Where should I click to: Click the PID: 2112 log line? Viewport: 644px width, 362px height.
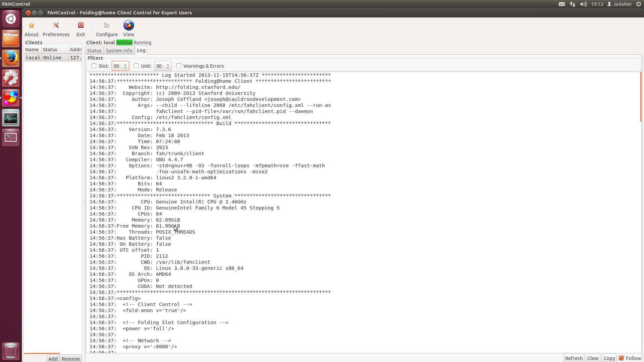pos(129,256)
